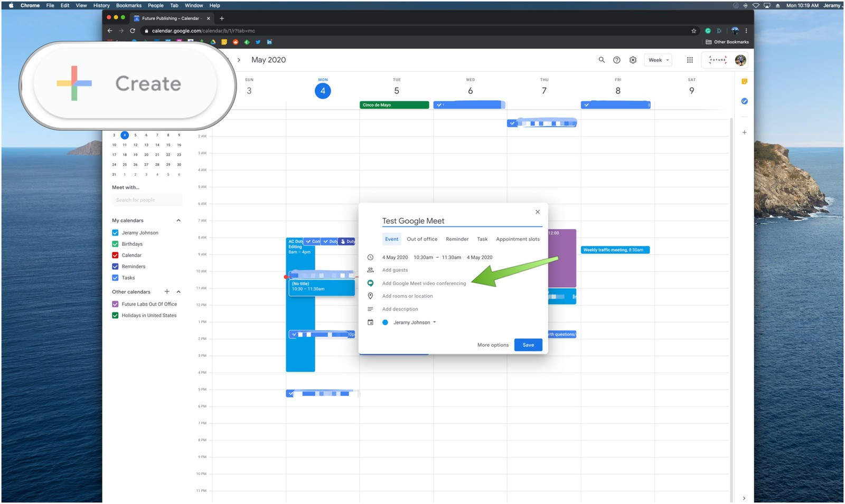Open the Week view dropdown
The width and height of the screenshot is (845, 504).
(658, 60)
